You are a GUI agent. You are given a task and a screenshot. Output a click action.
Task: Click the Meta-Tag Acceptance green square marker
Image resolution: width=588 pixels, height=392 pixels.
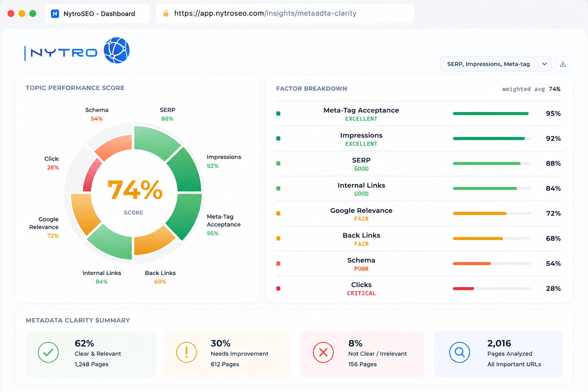point(278,114)
